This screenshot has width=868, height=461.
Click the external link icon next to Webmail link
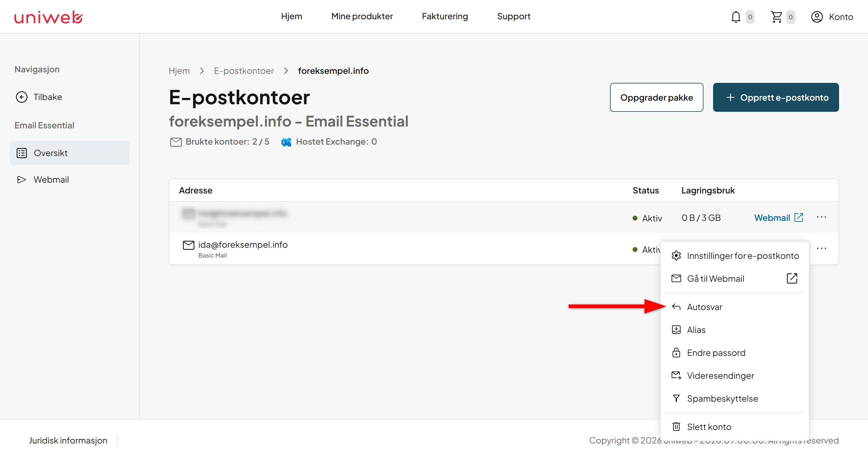coord(799,217)
